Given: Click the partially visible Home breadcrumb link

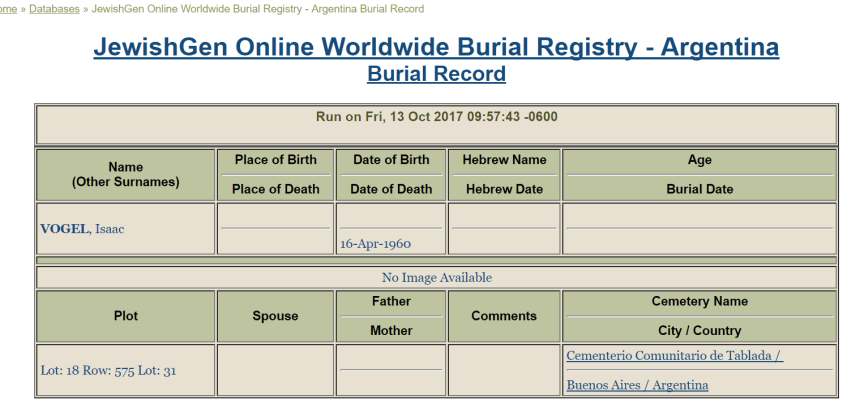Looking at the screenshot, I should click(8, 9).
